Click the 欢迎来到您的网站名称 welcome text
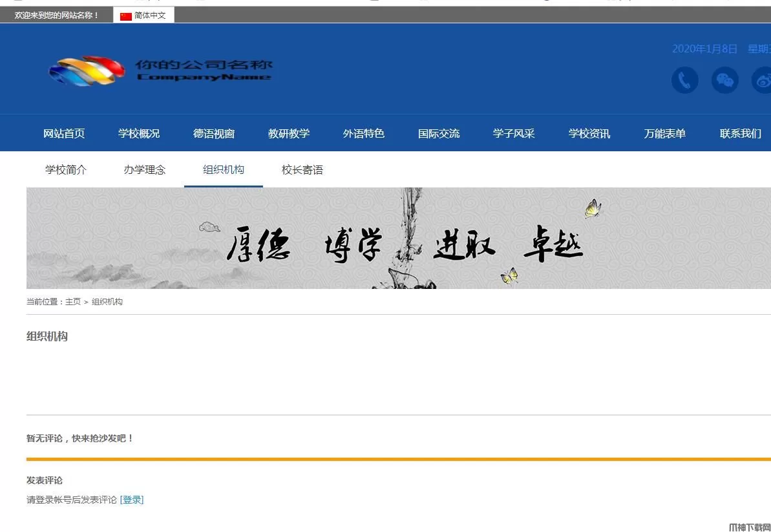771x532 pixels. [56, 16]
